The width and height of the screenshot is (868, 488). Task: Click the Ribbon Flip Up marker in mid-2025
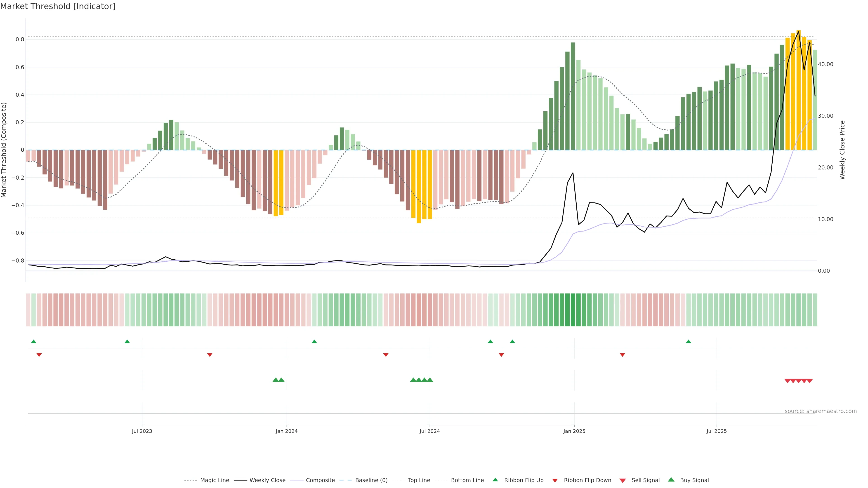(x=688, y=342)
